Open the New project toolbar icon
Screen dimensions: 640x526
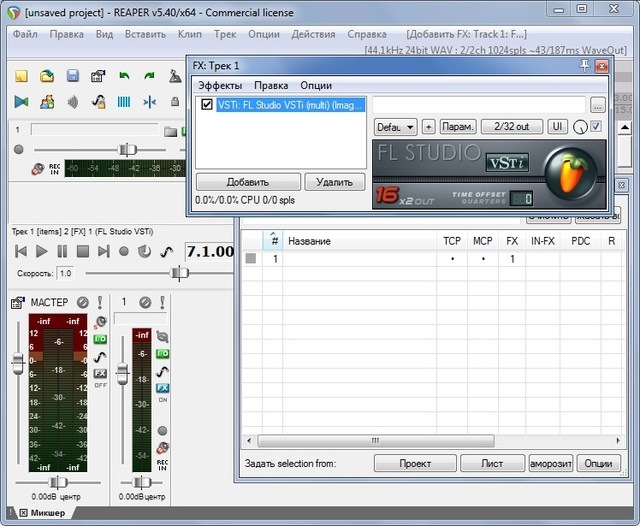coord(21,76)
